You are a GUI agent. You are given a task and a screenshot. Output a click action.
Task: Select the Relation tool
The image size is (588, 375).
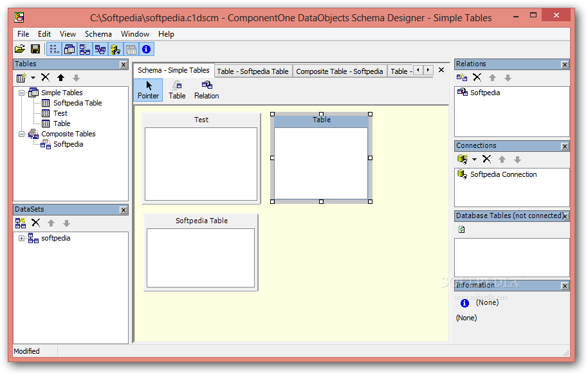(x=207, y=90)
